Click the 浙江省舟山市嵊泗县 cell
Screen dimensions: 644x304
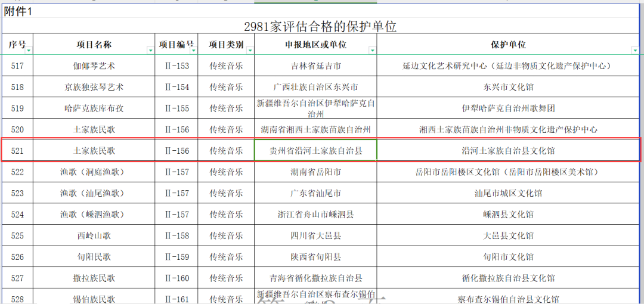pos(315,215)
